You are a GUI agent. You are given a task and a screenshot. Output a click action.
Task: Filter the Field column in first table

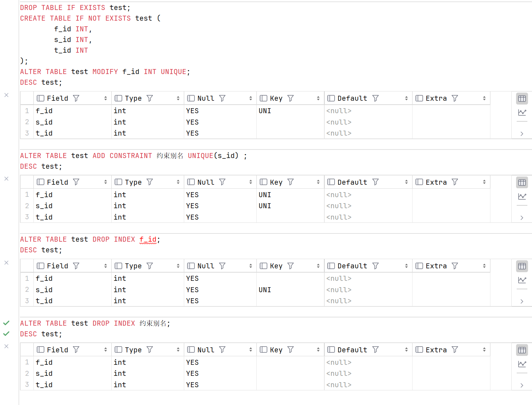(76, 98)
